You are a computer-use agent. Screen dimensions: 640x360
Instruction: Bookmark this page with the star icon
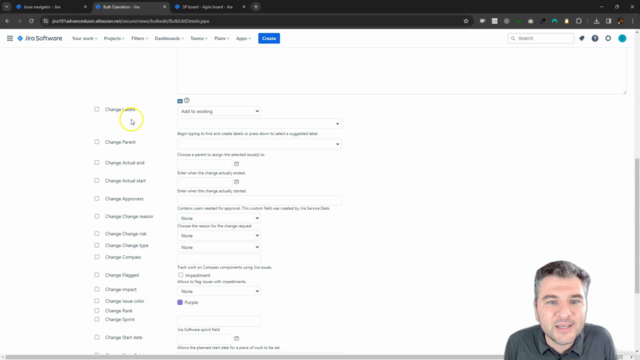click(x=466, y=21)
